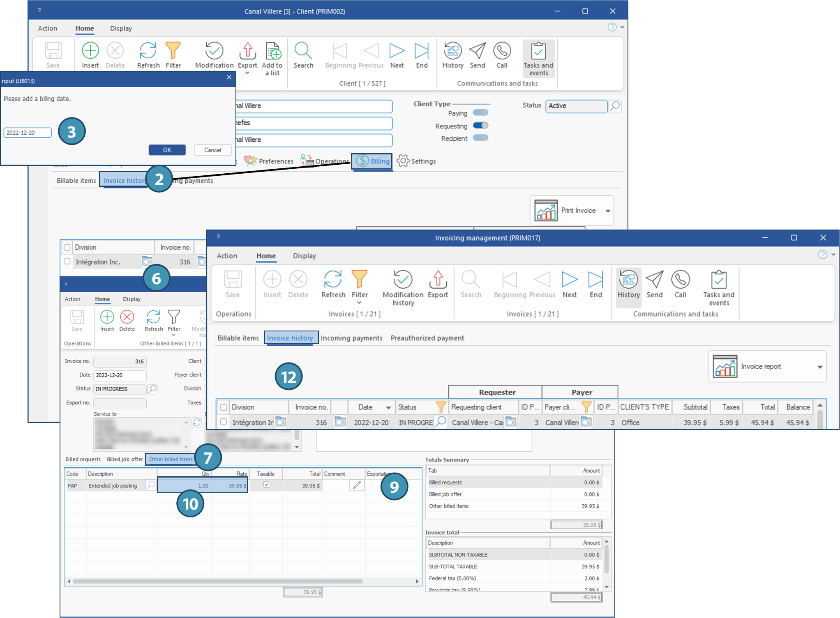
Task: Click the Refresh icon in Invoicing management
Action: (332, 280)
